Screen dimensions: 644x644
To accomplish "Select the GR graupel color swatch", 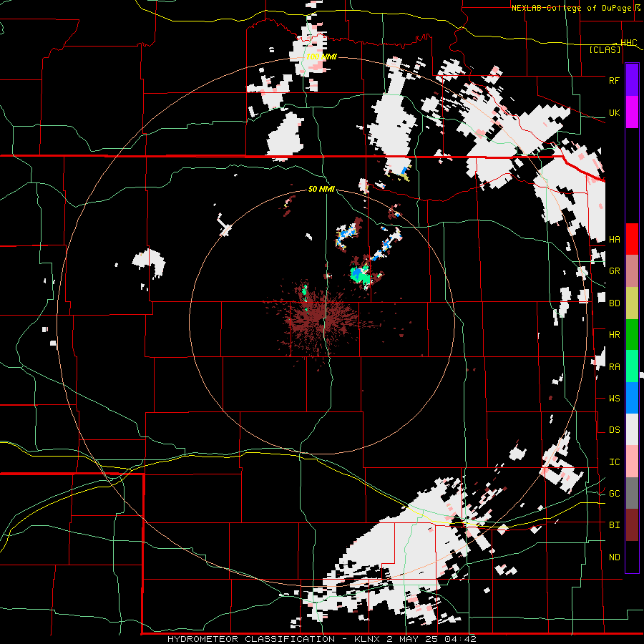I will [x=632, y=270].
